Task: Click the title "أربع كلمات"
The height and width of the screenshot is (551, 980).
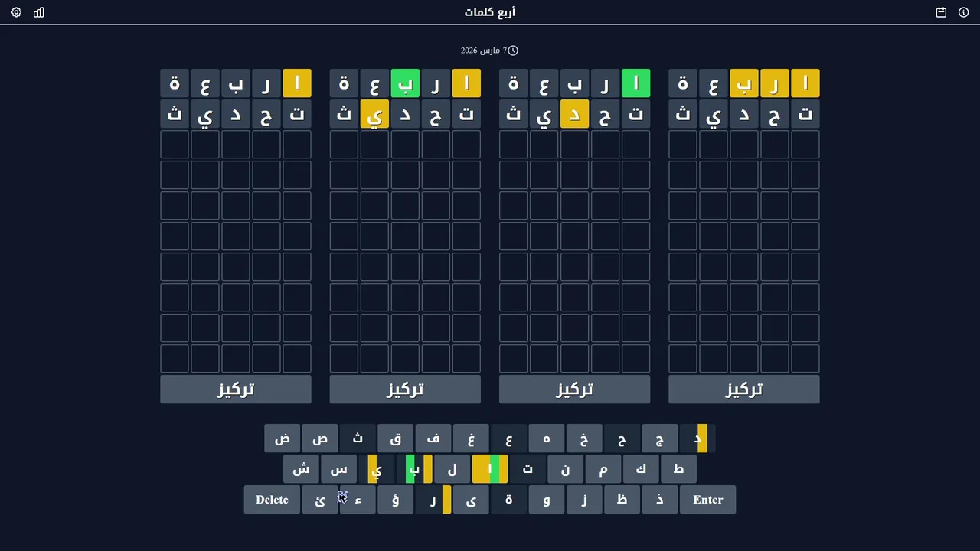Action: [490, 12]
